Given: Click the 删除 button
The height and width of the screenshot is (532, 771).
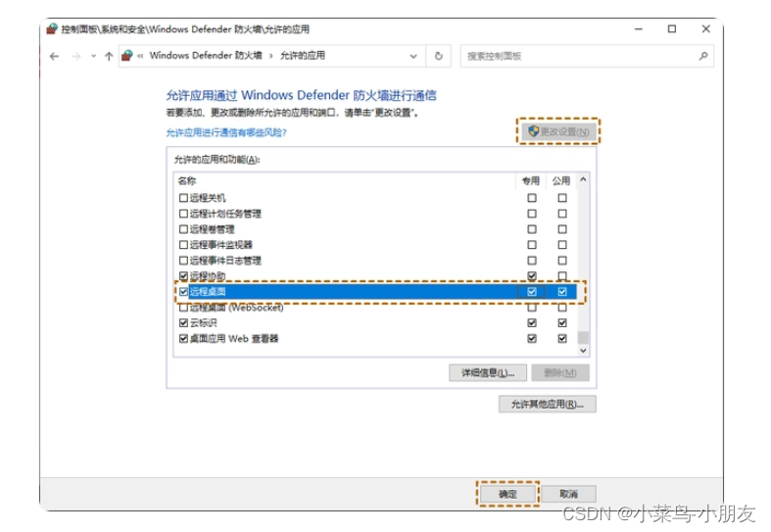Looking at the screenshot, I should [560, 372].
